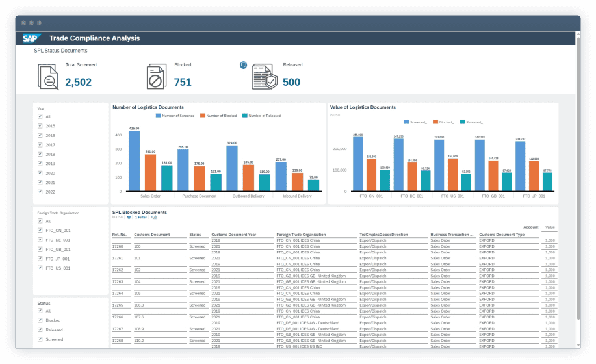Click the Sales Order screened bar 425.00
The height and width of the screenshot is (364, 596).
[134, 161]
